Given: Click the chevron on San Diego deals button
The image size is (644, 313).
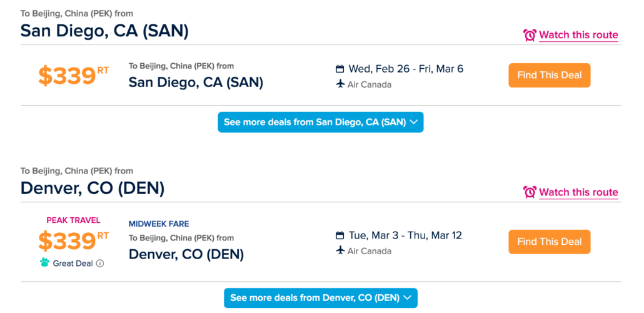Looking at the screenshot, I should click(x=413, y=122).
